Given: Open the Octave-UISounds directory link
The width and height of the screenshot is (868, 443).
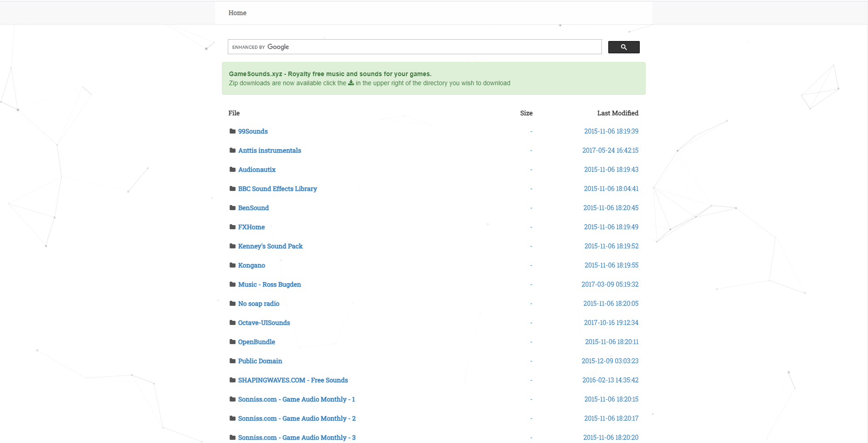Looking at the screenshot, I should click(x=264, y=323).
